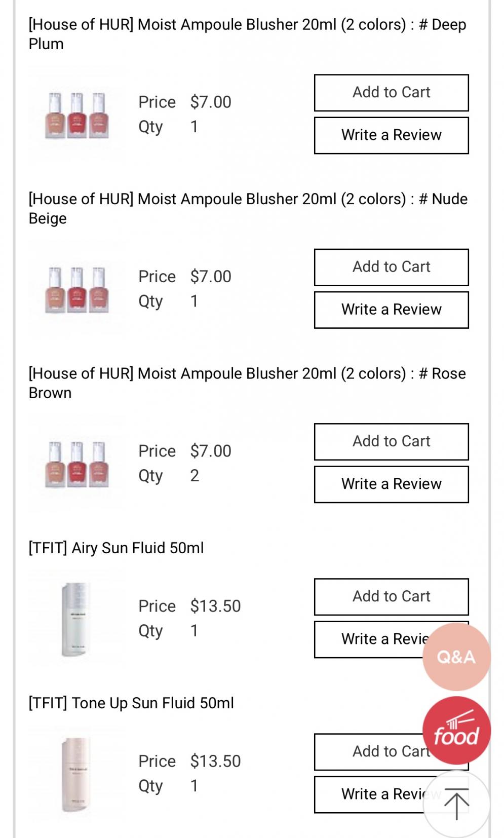Add Deep Plum blusher to cart
Screen dimensions: 504x838
pos(391,93)
